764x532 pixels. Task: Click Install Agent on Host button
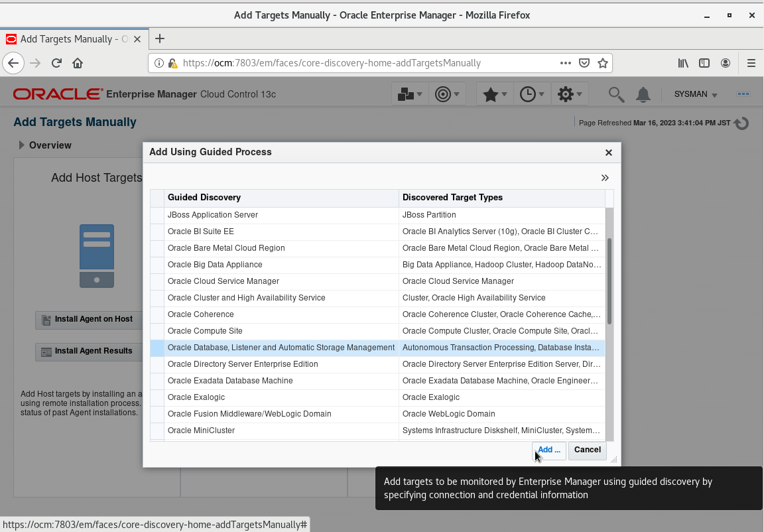click(89, 320)
